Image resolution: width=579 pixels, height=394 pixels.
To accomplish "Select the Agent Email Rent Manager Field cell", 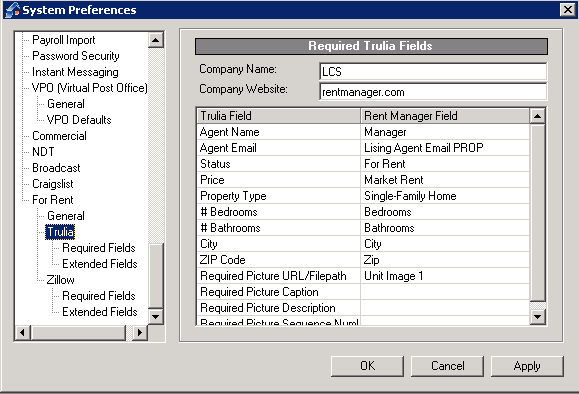I will (x=445, y=148).
